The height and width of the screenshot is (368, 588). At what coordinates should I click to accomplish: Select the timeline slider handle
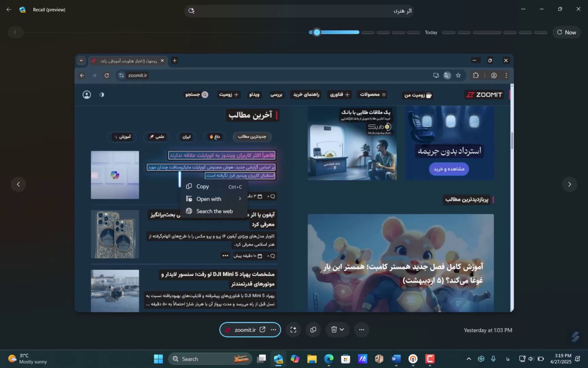317,32
